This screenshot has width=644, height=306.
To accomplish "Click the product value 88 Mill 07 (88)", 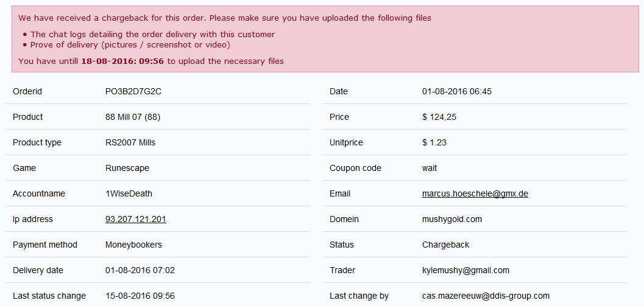I will coord(133,117).
